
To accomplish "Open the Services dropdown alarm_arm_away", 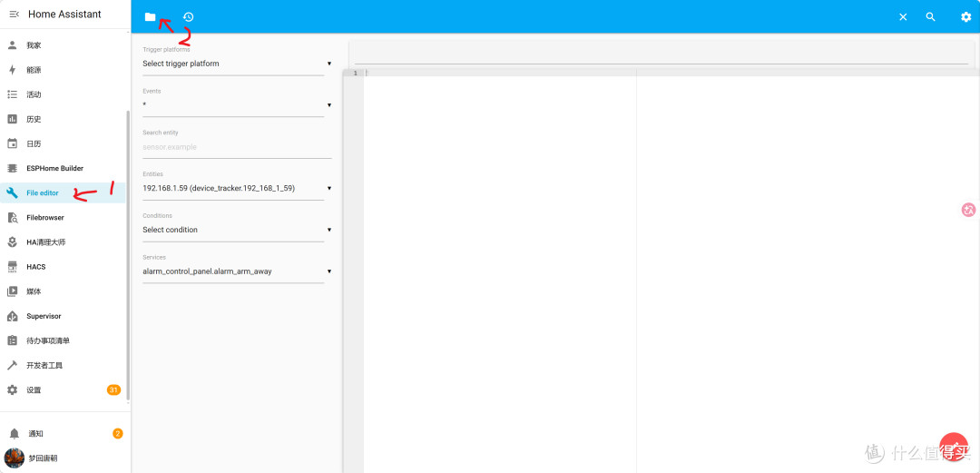I will [x=237, y=271].
